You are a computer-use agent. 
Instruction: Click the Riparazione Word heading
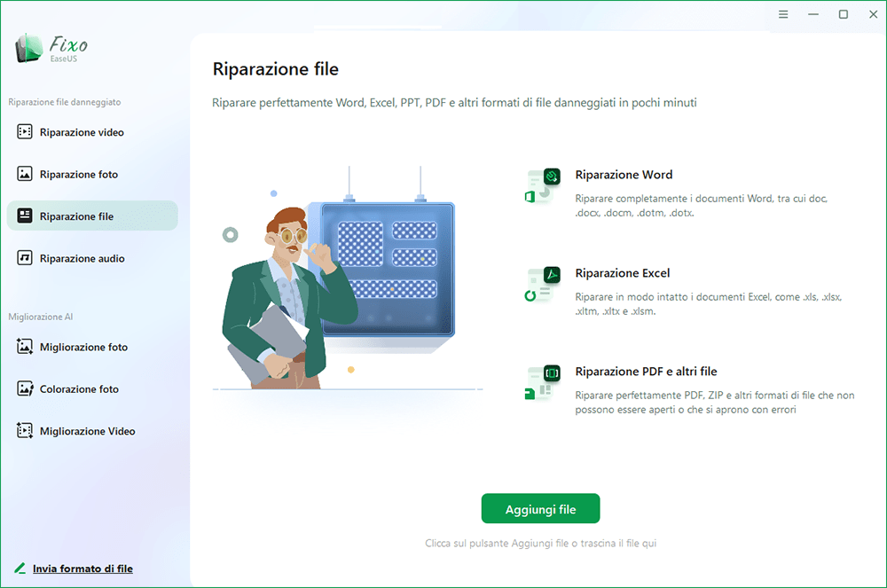coord(624,174)
